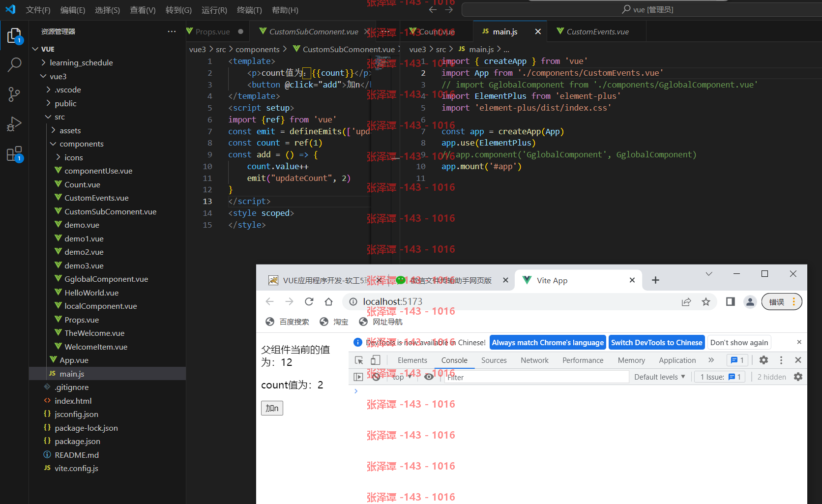Image resolution: width=822 pixels, height=504 pixels.
Task: Close the DevTools panel
Action: (798, 360)
